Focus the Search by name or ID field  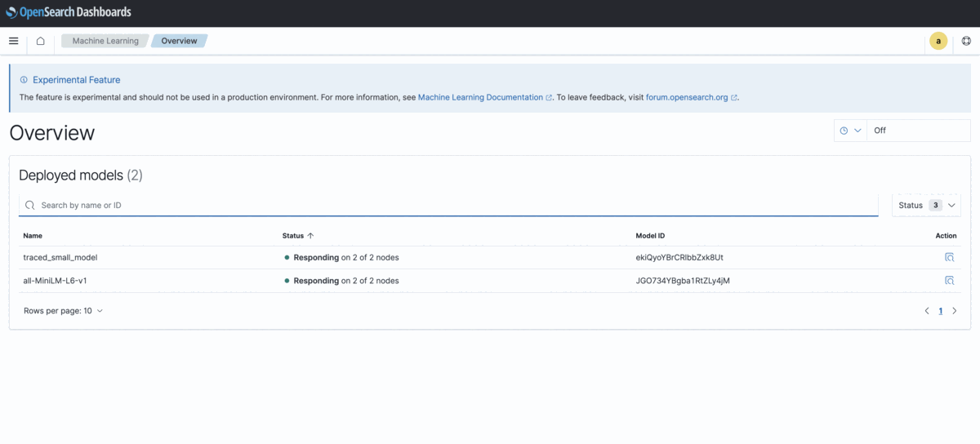click(448, 206)
